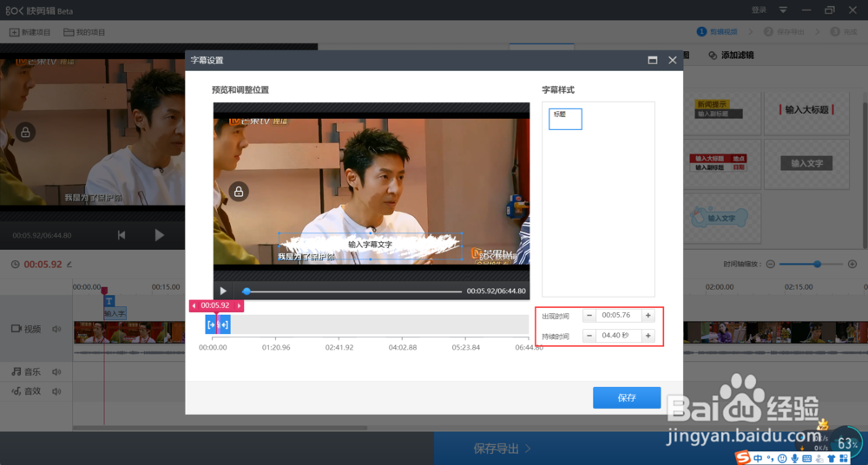Click the 视频 track camera icon
The width and height of the screenshot is (868, 465).
coord(16,329)
